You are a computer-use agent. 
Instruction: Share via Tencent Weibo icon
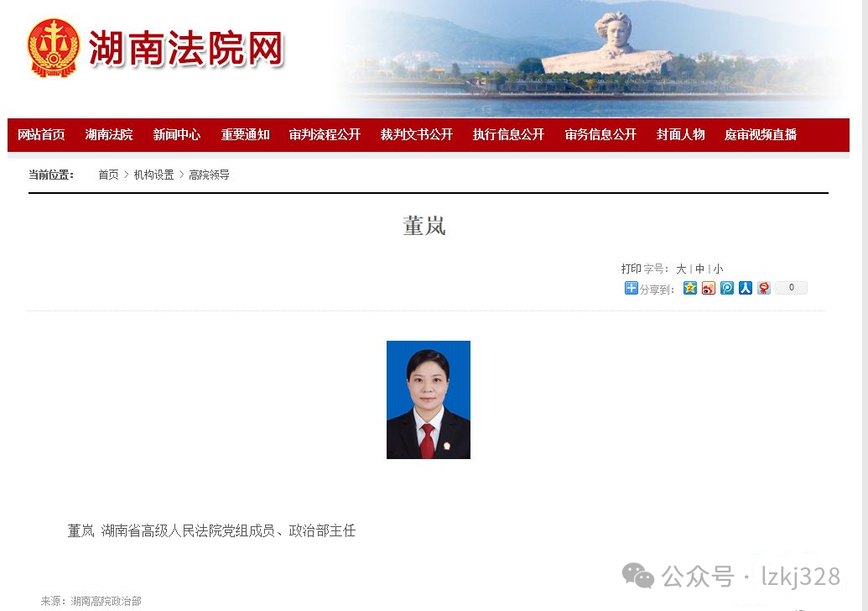click(727, 288)
